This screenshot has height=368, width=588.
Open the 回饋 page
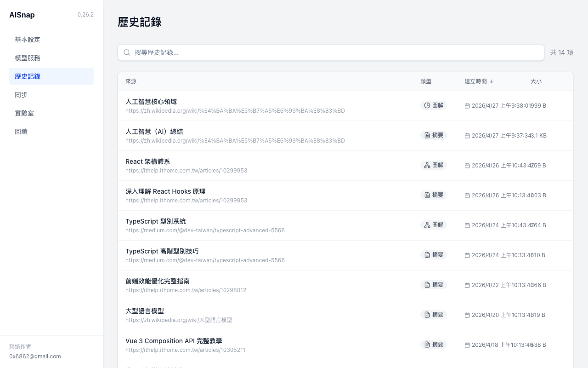point(51,132)
